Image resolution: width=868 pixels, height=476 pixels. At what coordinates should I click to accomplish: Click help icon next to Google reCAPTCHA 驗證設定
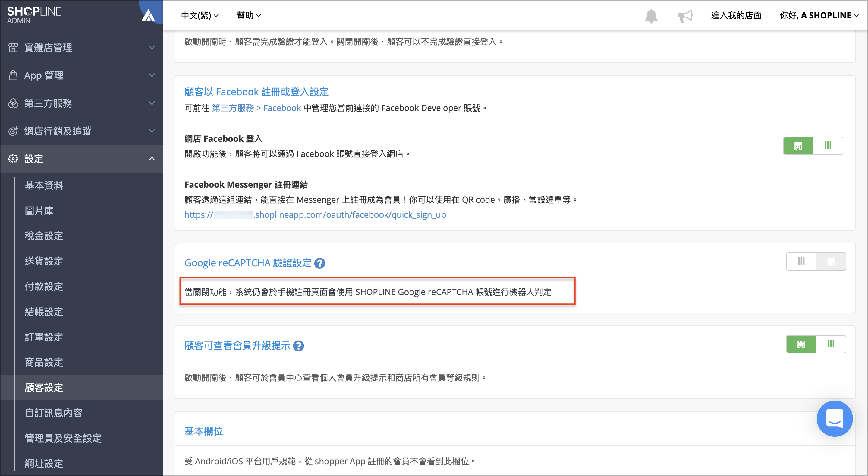(319, 263)
